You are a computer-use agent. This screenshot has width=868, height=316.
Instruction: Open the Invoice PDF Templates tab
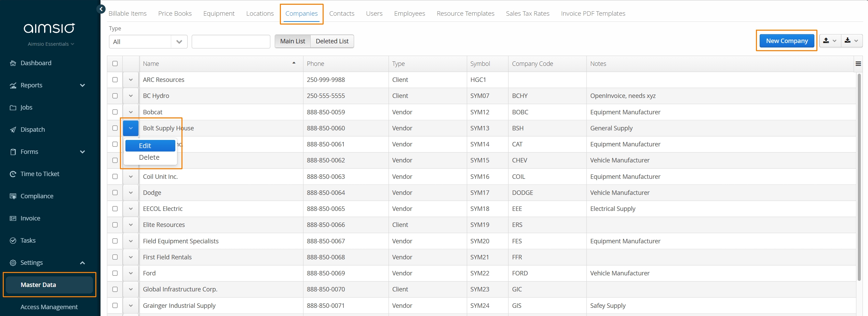(593, 13)
